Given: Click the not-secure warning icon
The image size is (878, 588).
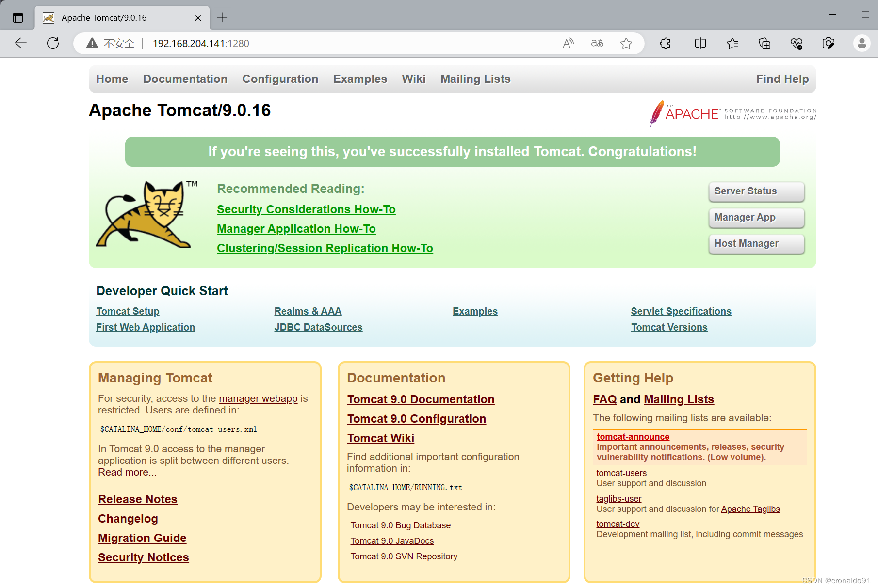Looking at the screenshot, I should 92,44.
